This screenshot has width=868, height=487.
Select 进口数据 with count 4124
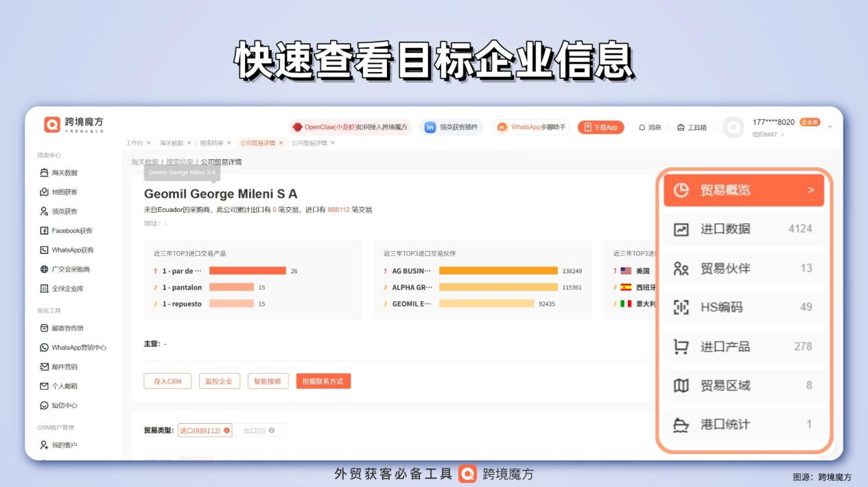744,229
